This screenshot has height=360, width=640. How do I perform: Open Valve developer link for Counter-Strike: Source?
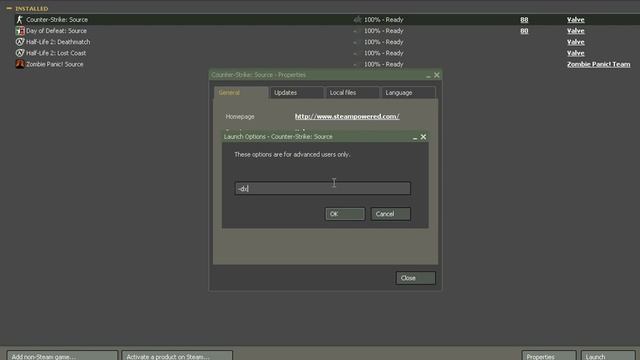pyautogui.click(x=576, y=20)
